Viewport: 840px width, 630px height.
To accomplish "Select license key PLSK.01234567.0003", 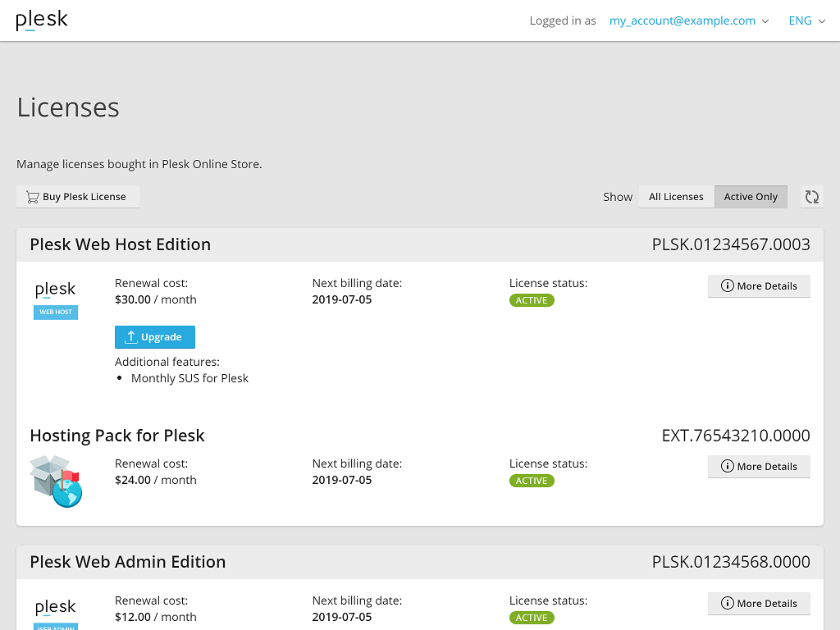I will click(x=731, y=244).
